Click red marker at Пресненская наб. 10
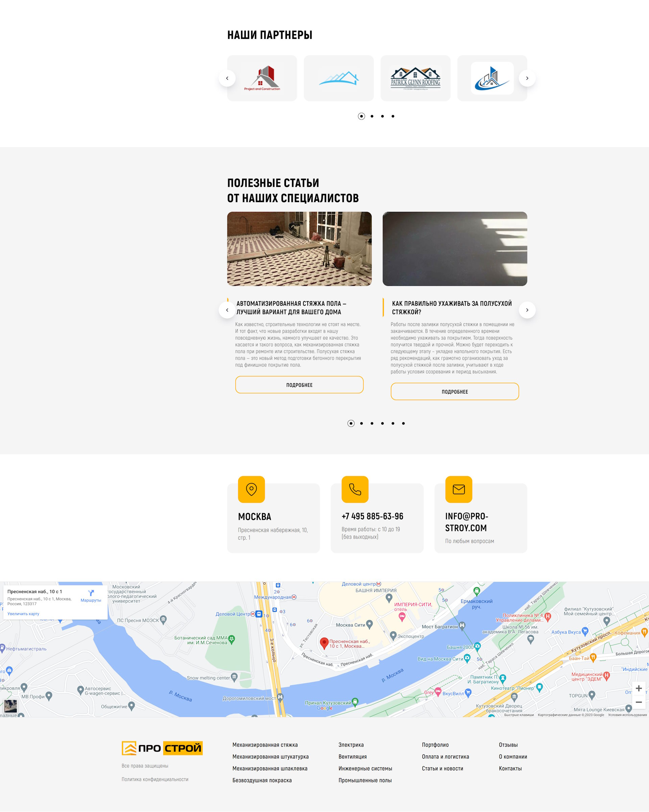The height and width of the screenshot is (812, 649). coord(324,643)
